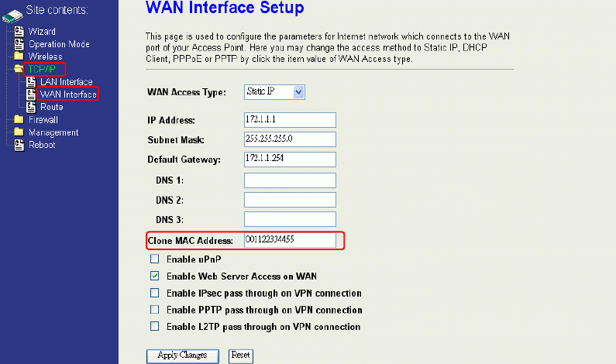Expand the Wireless menu entry
Screen dimensions: 616x364
pyautogui.click(x=45, y=57)
